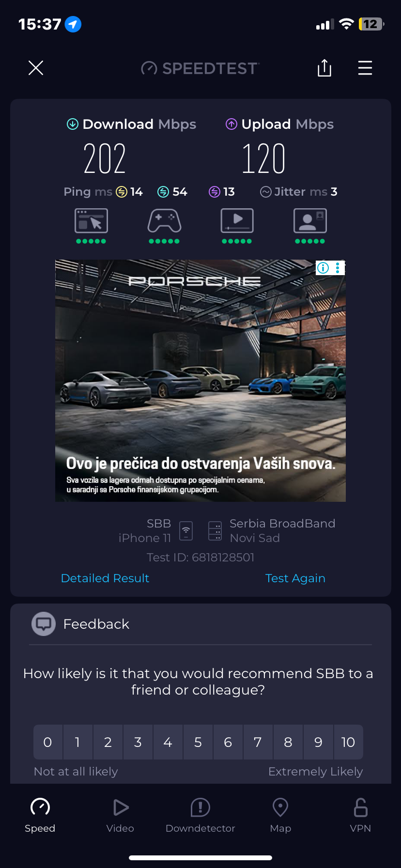Tap the video streaming quality icon
401x868 pixels.
[237, 221]
